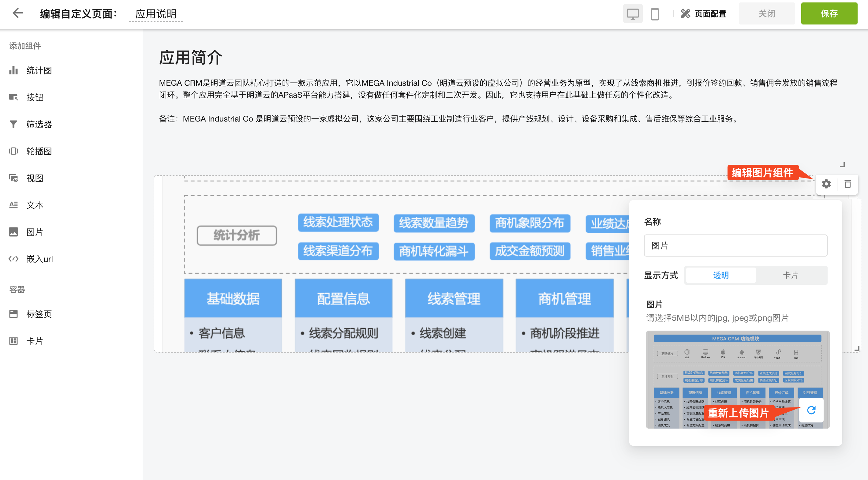The width and height of the screenshot is (868, 480).
Task: Click the 图片 image icon in sidebar
Action: pos(13,232)
